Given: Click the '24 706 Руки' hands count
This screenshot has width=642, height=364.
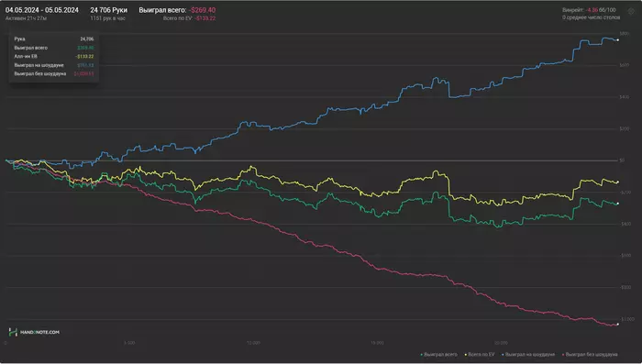Looking at the screenshot, I should pyautogui.click(x=108, y=10).
